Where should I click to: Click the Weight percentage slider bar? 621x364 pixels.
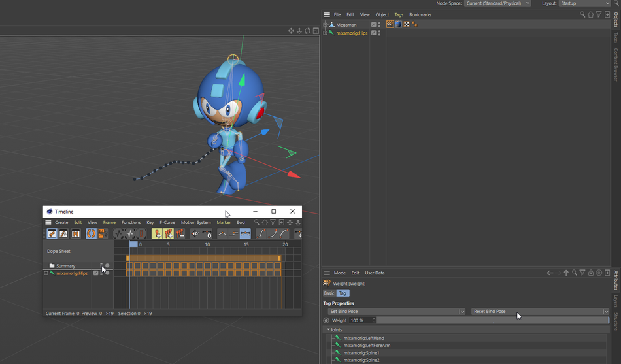(492, 320)
